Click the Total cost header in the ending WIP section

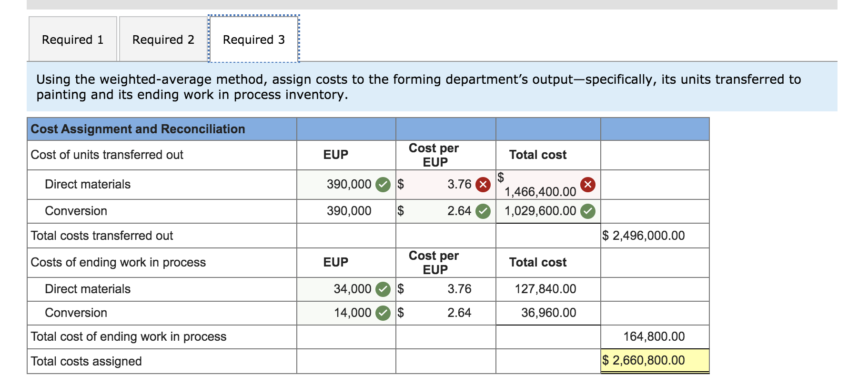538,262
